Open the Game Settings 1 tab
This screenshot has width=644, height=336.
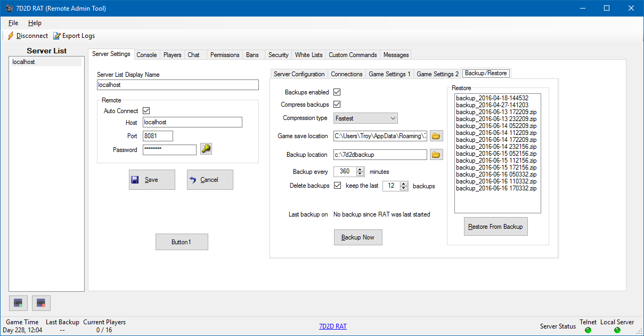coord(389,74)
